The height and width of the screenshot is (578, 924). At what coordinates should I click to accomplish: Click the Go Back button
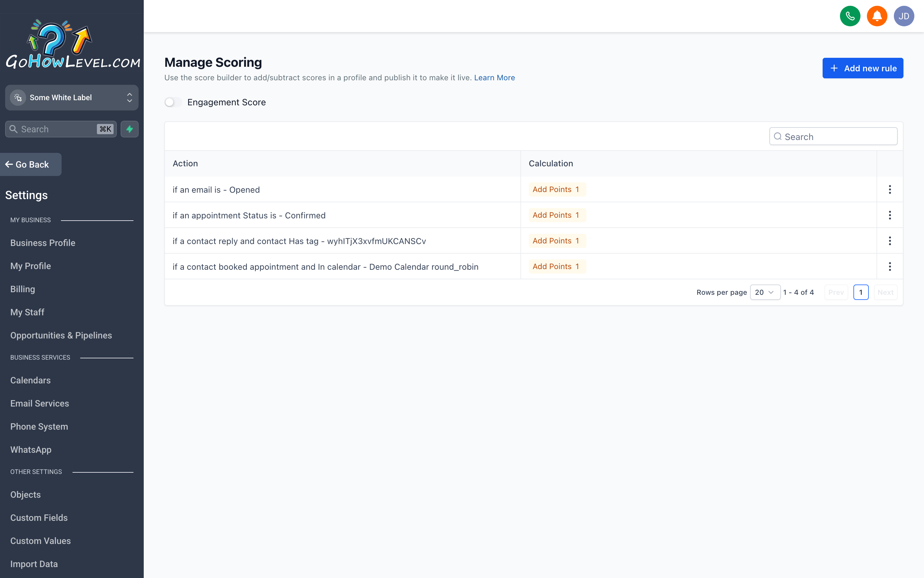click(x=30, y=164)
